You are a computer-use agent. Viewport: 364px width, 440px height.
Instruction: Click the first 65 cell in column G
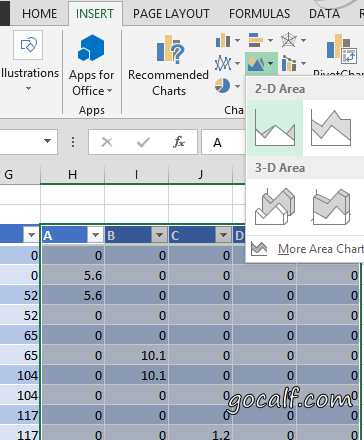pyautogui.click(x=20, y=336)
